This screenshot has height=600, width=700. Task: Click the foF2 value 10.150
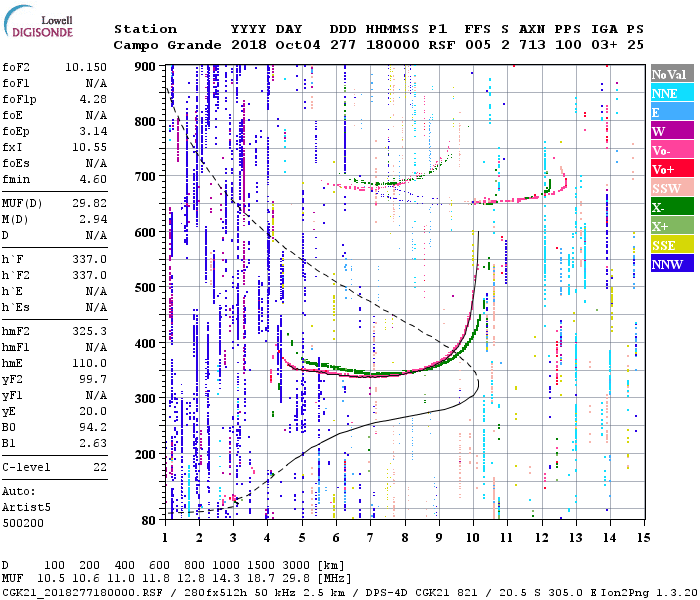click(86, 67)
